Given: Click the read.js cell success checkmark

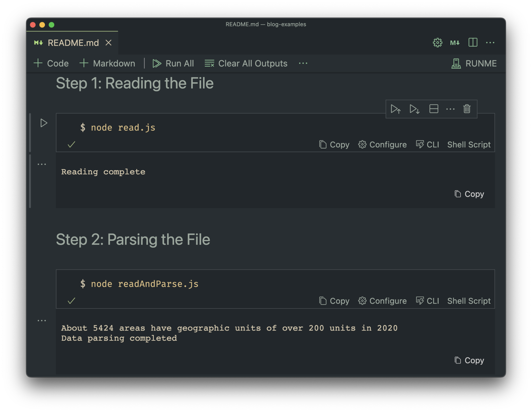Looking at the screenshot, I should [71, 144].
